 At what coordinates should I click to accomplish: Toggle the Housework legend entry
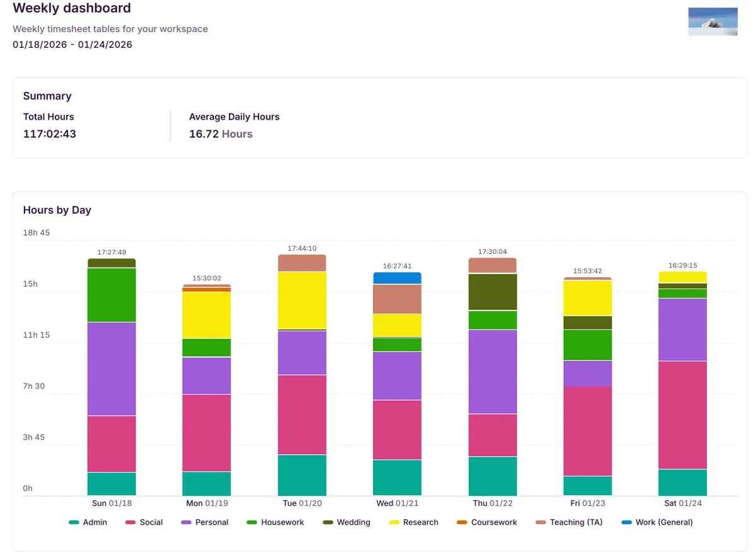pyautogui.click(x=275, y=522)
